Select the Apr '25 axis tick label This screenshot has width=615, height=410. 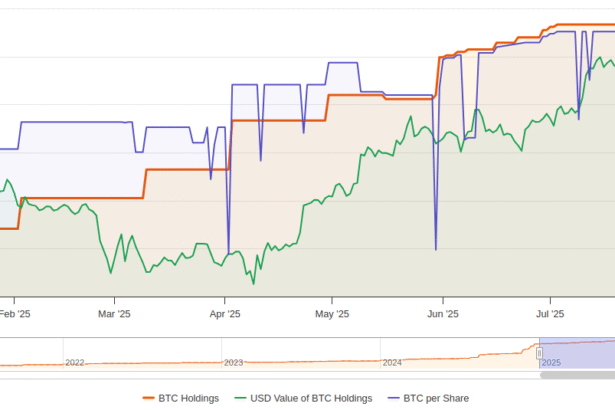(x=225, y=314)
